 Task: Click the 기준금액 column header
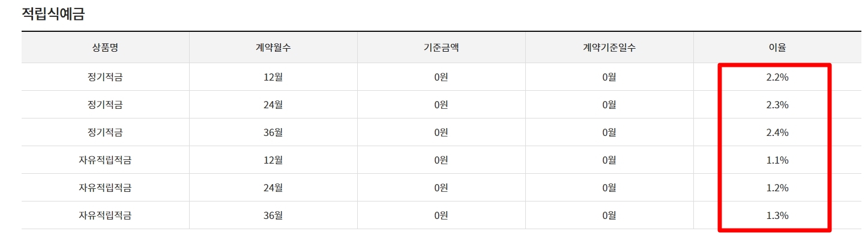[x=441, y=48]
